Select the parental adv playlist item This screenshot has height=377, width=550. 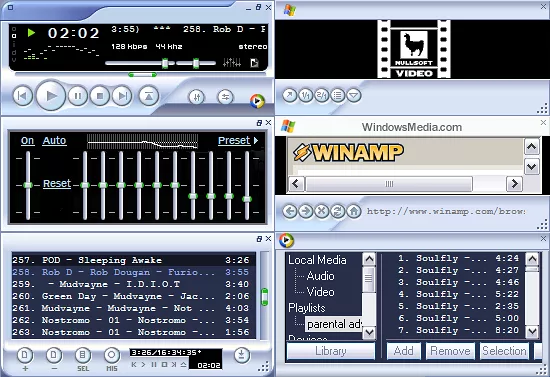[334, 324]
